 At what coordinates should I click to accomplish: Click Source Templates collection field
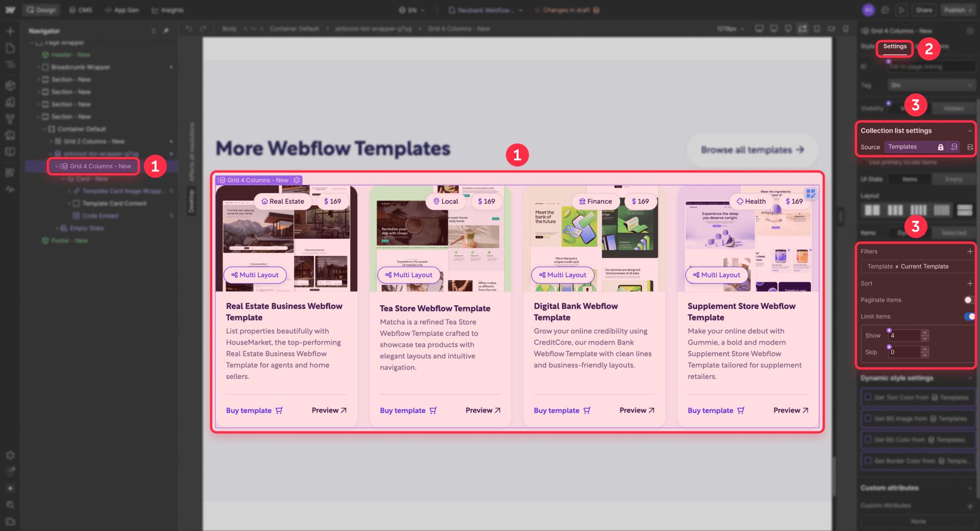pyautogui.click(x=916, y=147)
